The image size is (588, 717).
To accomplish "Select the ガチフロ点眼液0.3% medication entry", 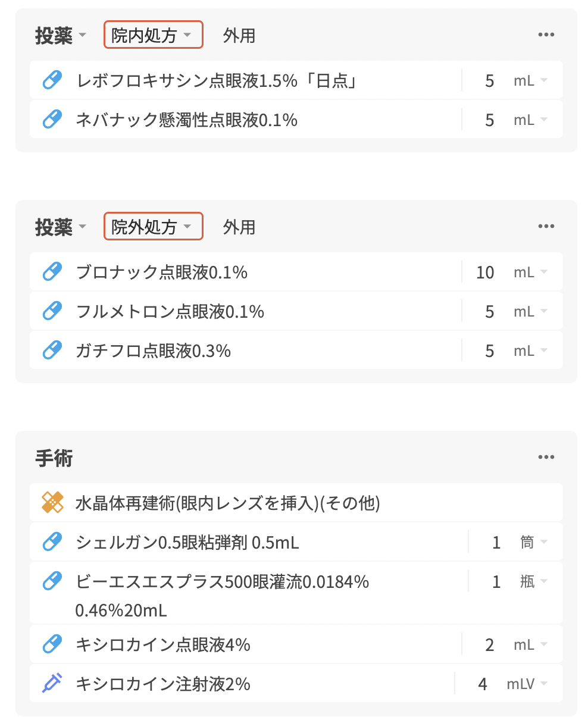I will 154,350.
